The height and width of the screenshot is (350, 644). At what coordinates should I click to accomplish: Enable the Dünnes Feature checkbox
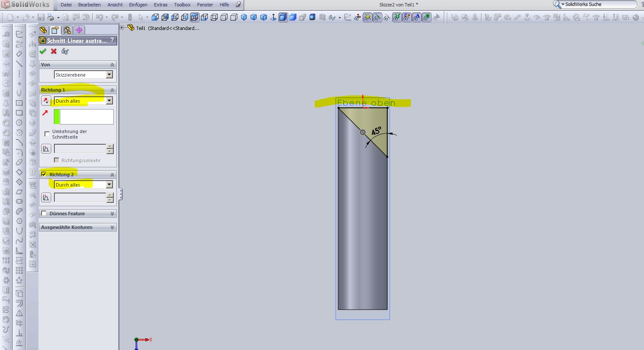(44, 213)
